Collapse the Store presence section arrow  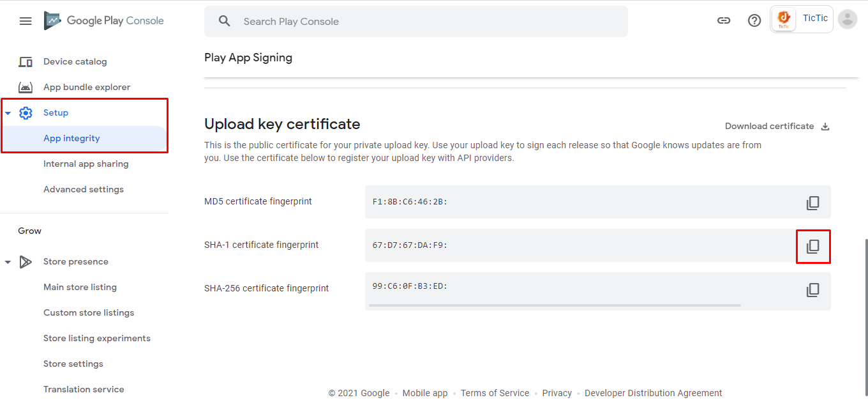tap(8, 262)
